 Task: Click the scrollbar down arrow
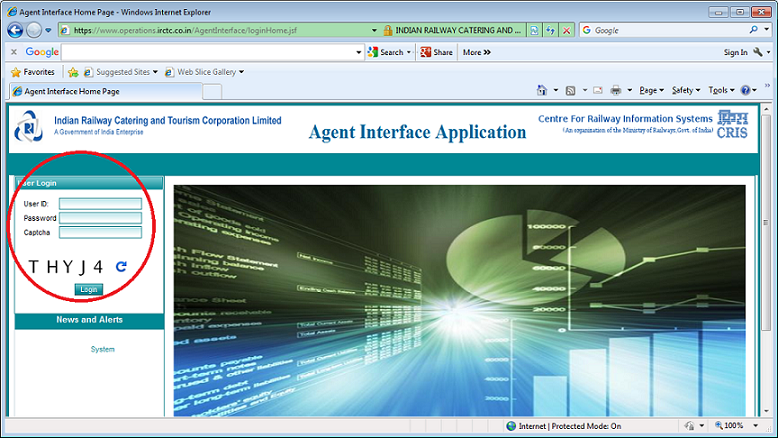pos(767,411)
